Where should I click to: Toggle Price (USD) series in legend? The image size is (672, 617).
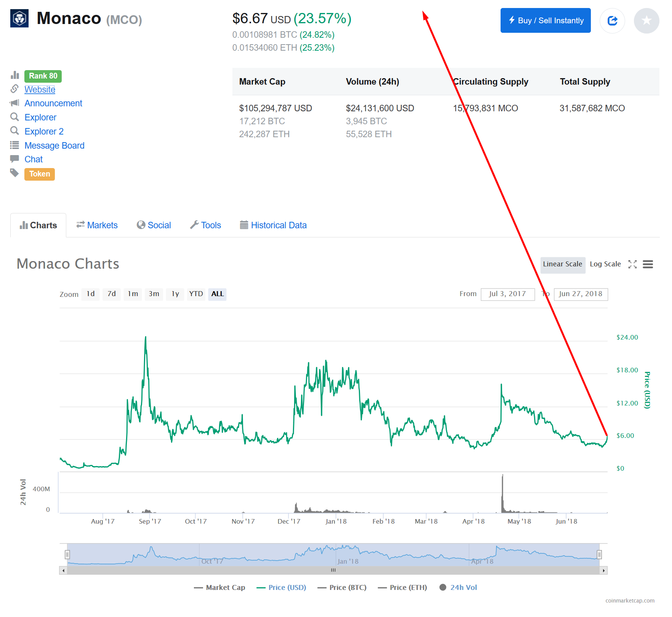click(x=282, y=588)
